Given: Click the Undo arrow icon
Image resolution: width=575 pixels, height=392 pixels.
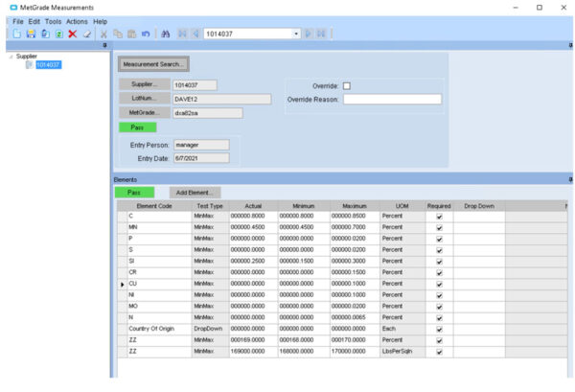Looking at the screenshot, I should click(145, 34).
